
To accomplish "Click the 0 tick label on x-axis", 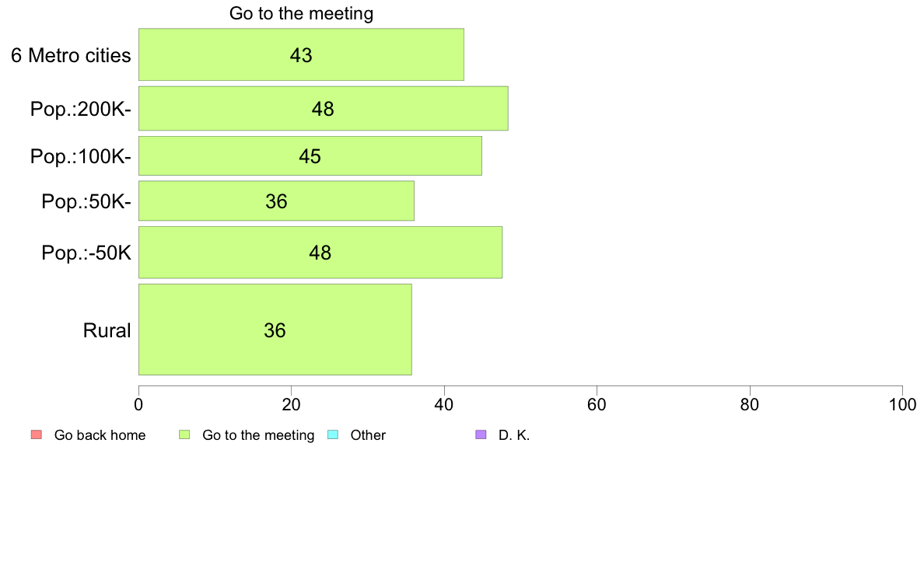I will coord(138,405).
